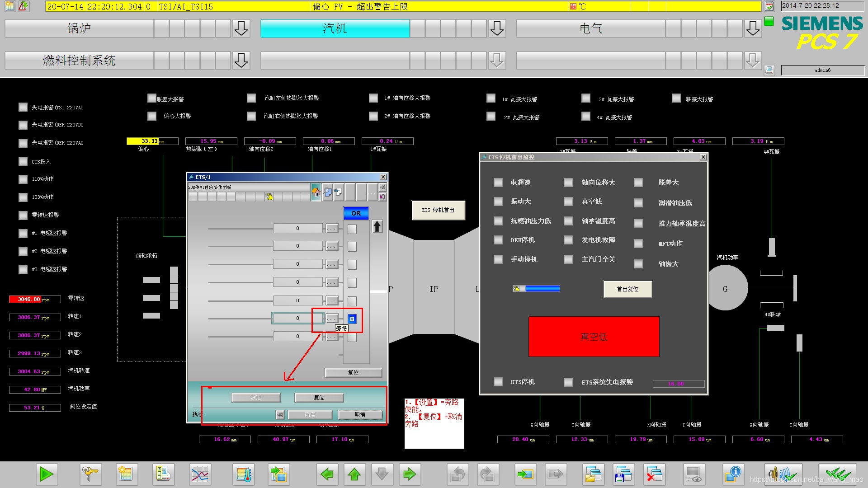Toggle the blue B bypass checkbox
The width and height of the screenshot is (868, 488).
352,319
